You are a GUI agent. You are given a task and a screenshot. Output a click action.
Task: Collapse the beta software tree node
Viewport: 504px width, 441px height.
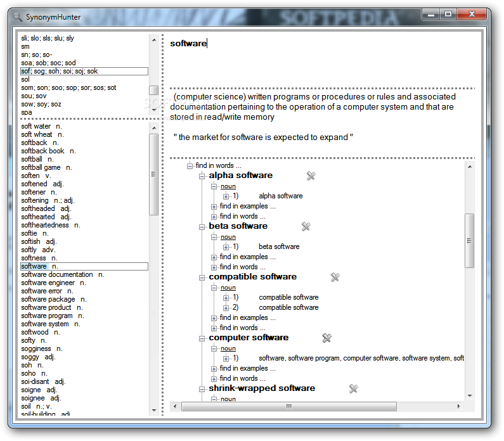click(x=202, y=227)
